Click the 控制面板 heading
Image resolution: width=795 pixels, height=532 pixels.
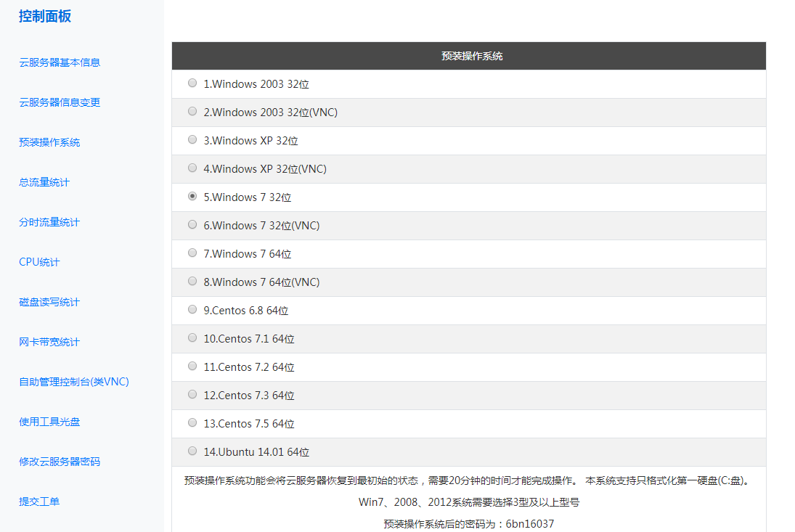(x=45, y=16)
